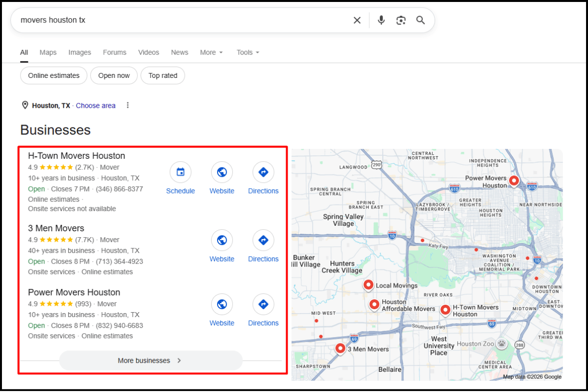Click Onsite services not available text

(72, 209)
